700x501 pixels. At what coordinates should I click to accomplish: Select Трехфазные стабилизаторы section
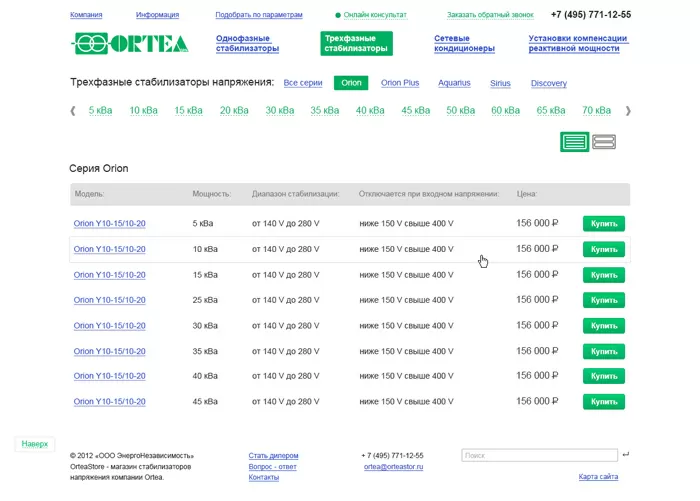coord(356,43)
